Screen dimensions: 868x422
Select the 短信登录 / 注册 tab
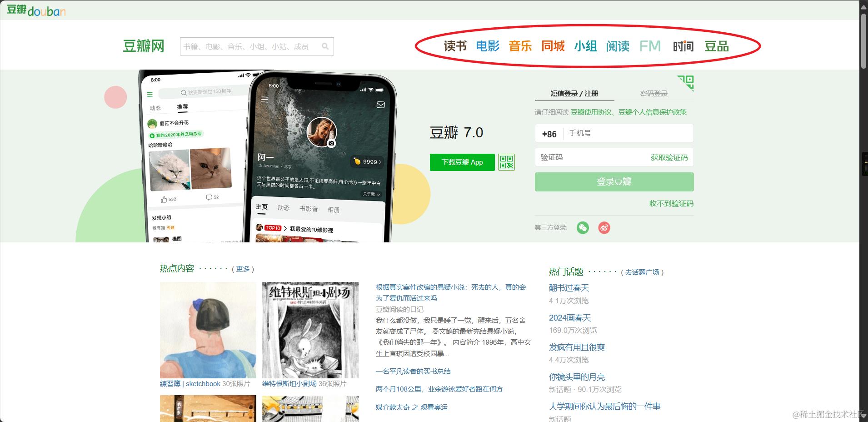(x=574, y=93)
